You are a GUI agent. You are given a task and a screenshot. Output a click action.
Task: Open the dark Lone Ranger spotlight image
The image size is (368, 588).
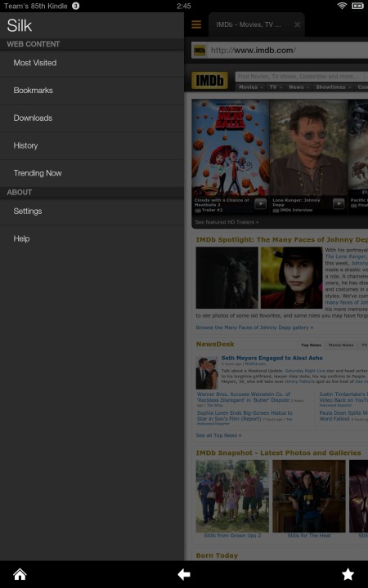227,278
